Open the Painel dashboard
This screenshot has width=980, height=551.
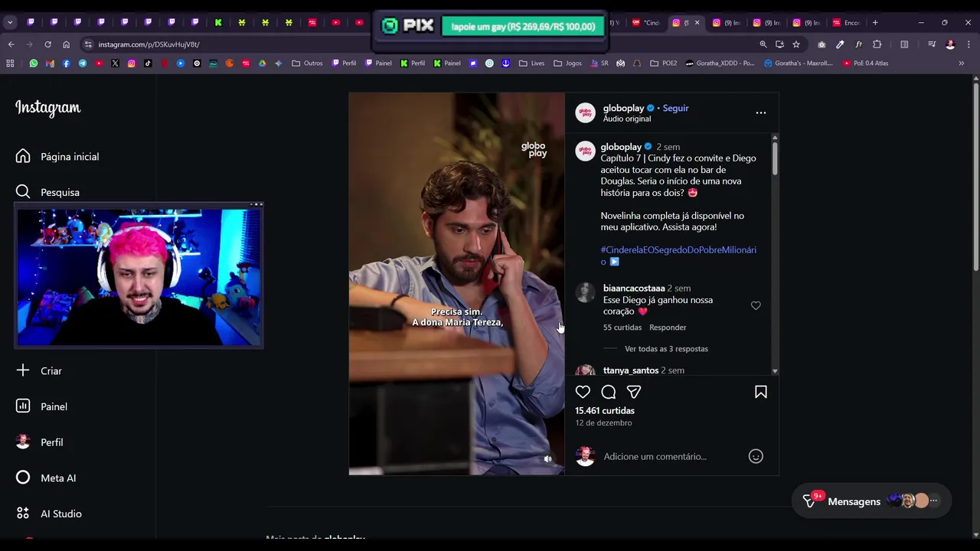click(41, 406)
